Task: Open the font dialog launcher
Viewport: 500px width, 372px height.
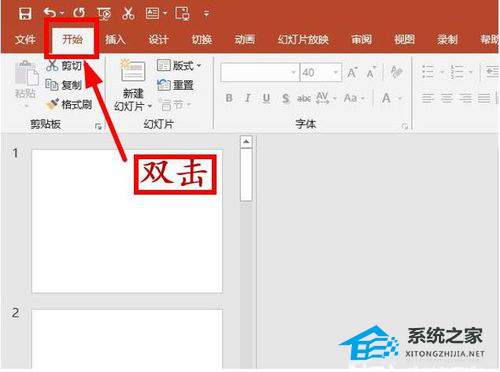Action: click(405, 126)
